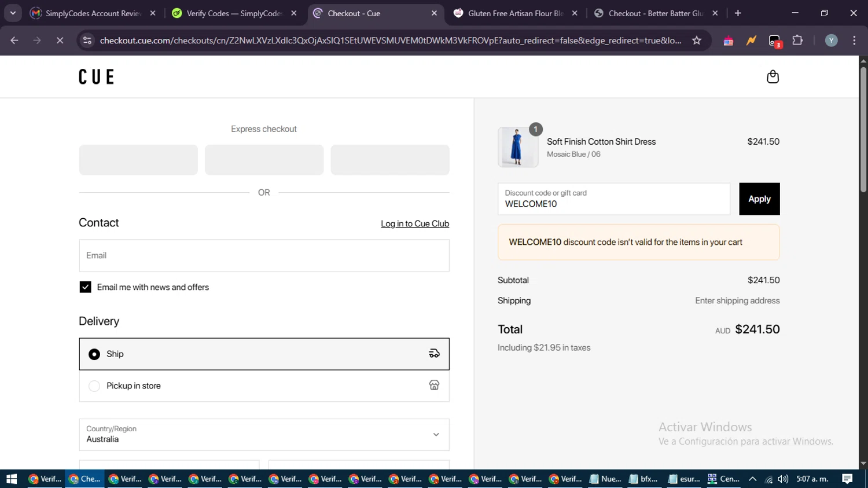This screenshot has width=868, height=488.
Task: Open the Windows Start menu
Action: (12, 479)
